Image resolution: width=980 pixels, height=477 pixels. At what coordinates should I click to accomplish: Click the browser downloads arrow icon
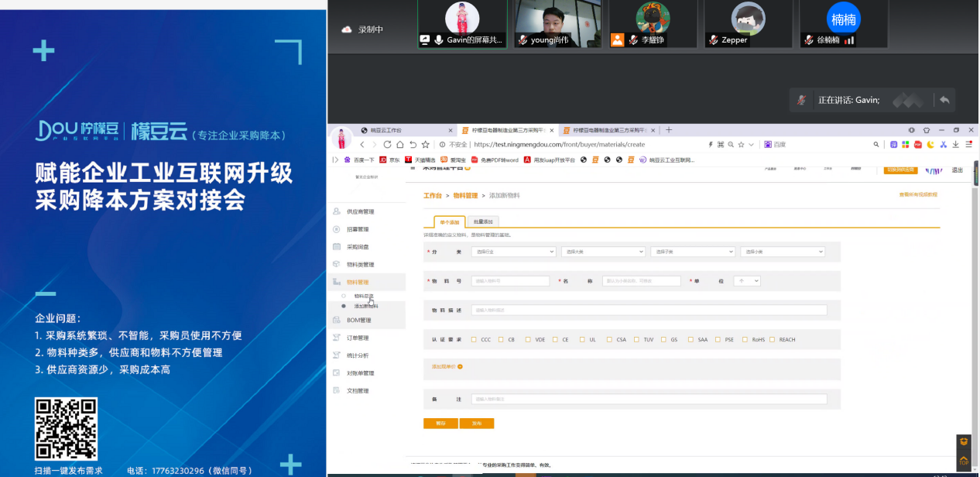(956, 144)
